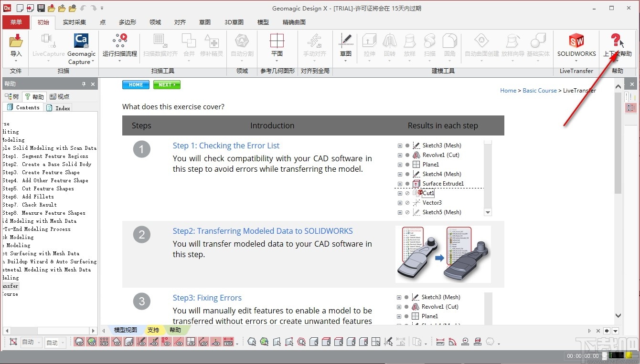
Task: Toggle Sketch5 (Mesh) visibility marker
Action: pyautogui.click(x=407, y=212)
